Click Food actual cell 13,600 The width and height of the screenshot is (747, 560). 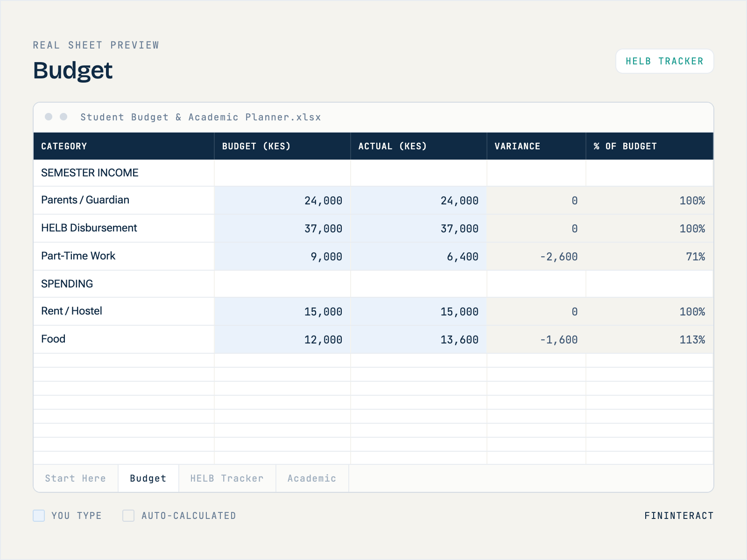[x=419, y=340]
